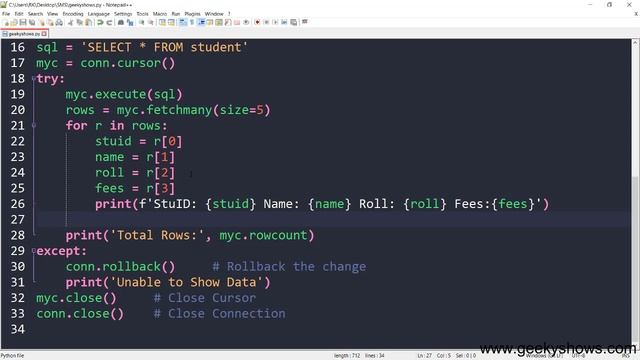The image size is (640, 360).
Task: Click the Close All toolbar icon
Action: click(51, 22)
